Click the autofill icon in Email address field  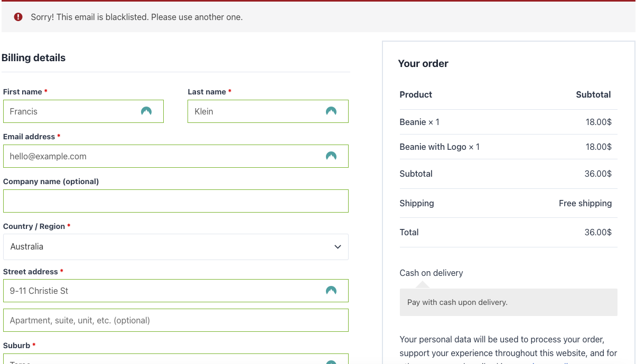(x=331, y=156)
